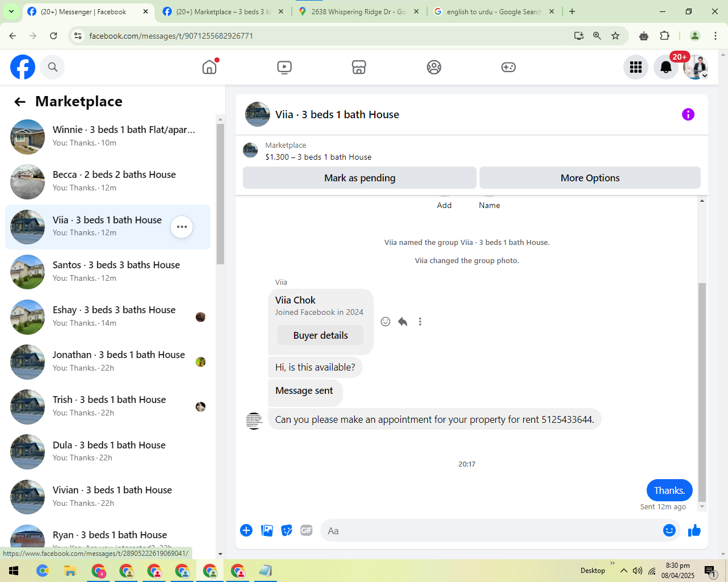Open Dula 3 beds 1 bath conversation

[x=108, y=452]
